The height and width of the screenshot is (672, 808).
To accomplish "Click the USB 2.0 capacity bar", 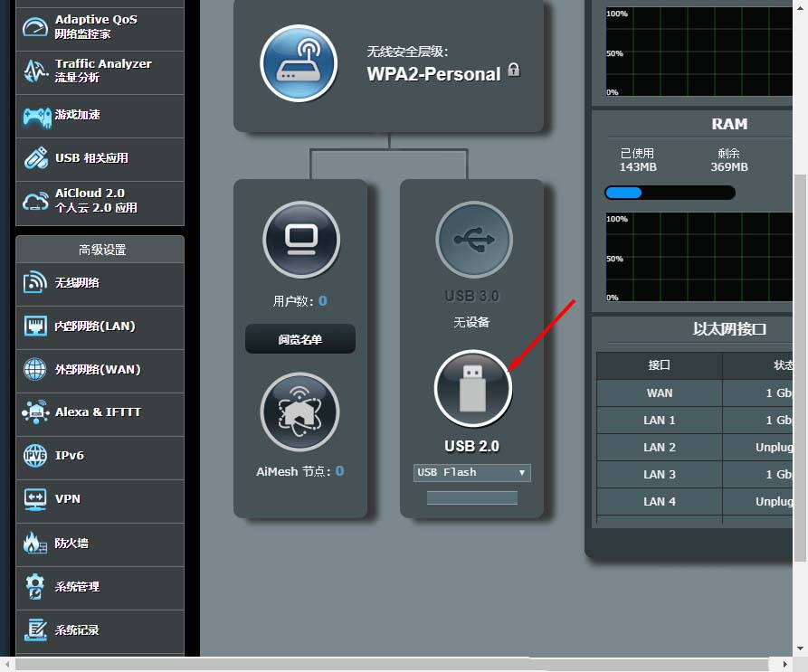I will click(472, 497).
